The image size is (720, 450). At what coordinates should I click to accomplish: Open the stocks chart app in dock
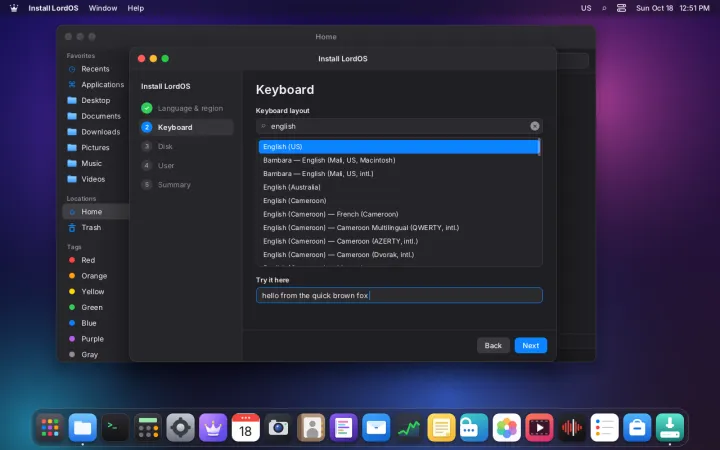[409, 428]
